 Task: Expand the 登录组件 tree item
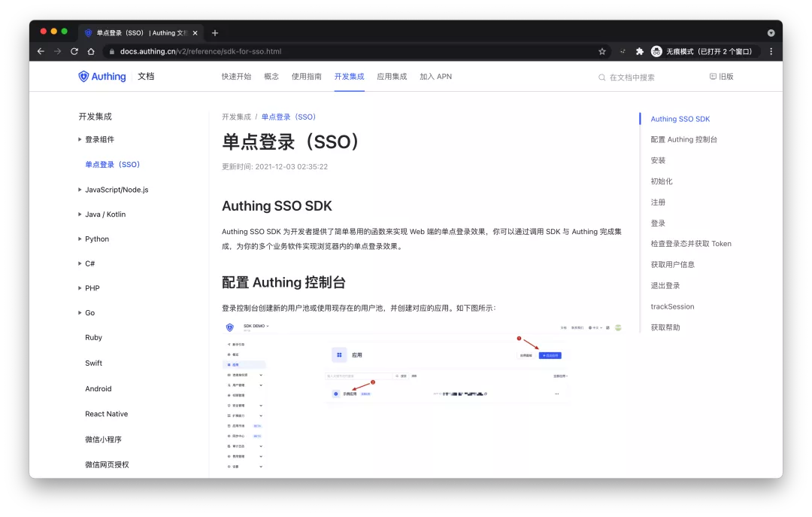(80, 139)
